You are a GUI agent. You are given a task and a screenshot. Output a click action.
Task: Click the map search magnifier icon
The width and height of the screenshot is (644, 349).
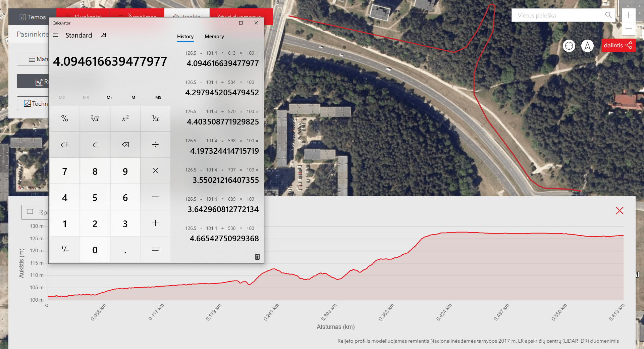pos(608,15)
